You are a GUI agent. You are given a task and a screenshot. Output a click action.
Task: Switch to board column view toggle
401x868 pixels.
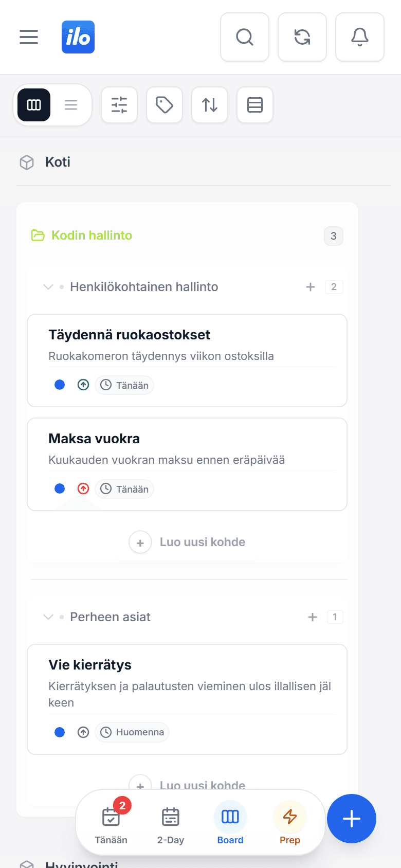pos(34,105)
